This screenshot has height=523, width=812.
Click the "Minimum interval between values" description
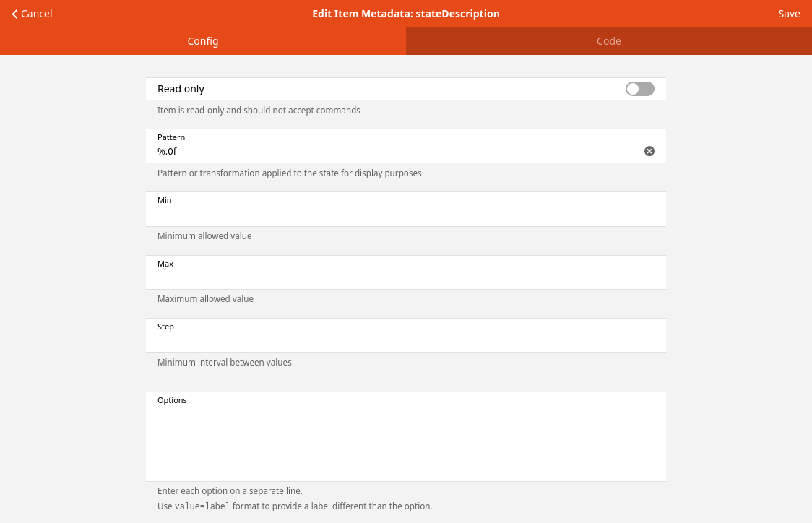[x=224, y=363]
